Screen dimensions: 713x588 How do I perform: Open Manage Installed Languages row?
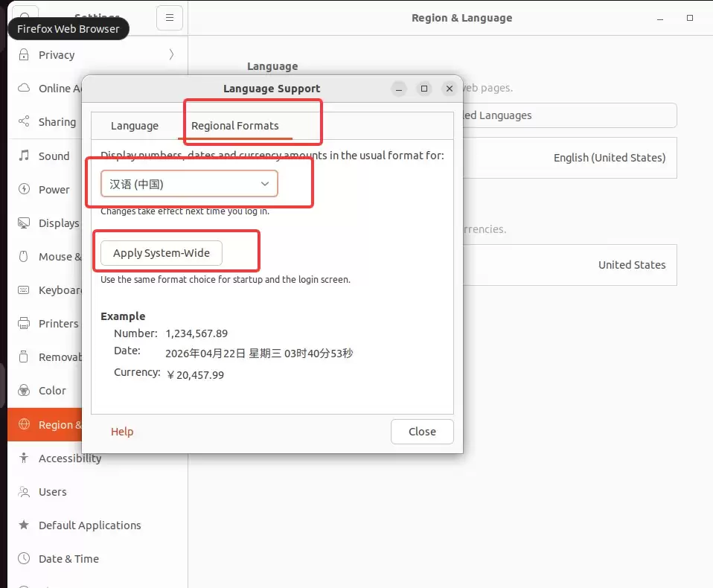pyautogui.click(x=570, y=115)
